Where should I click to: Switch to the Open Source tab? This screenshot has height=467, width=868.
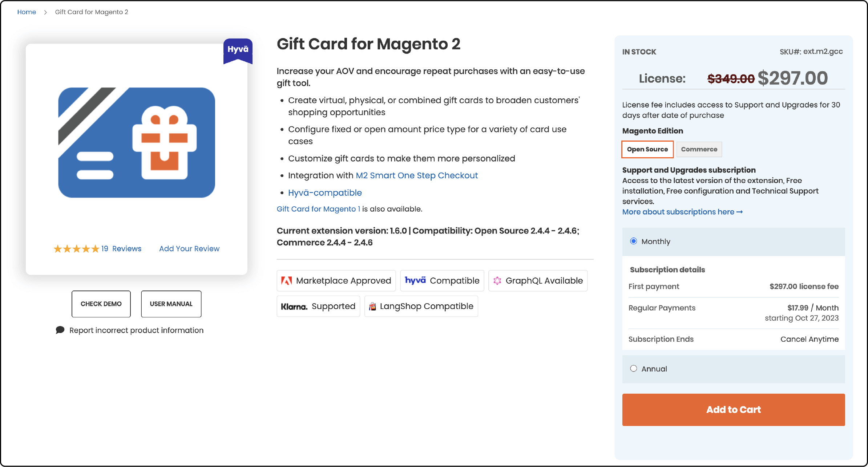pos(647,149)
